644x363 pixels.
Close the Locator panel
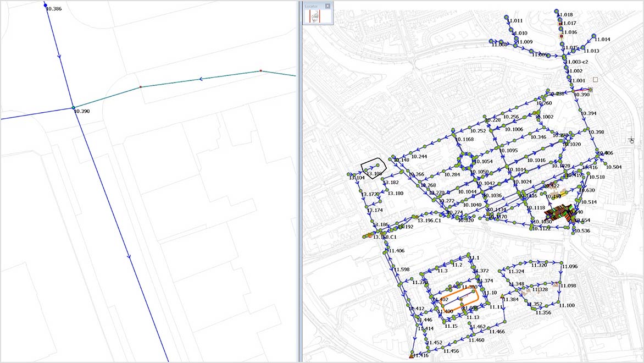(327, 6)
